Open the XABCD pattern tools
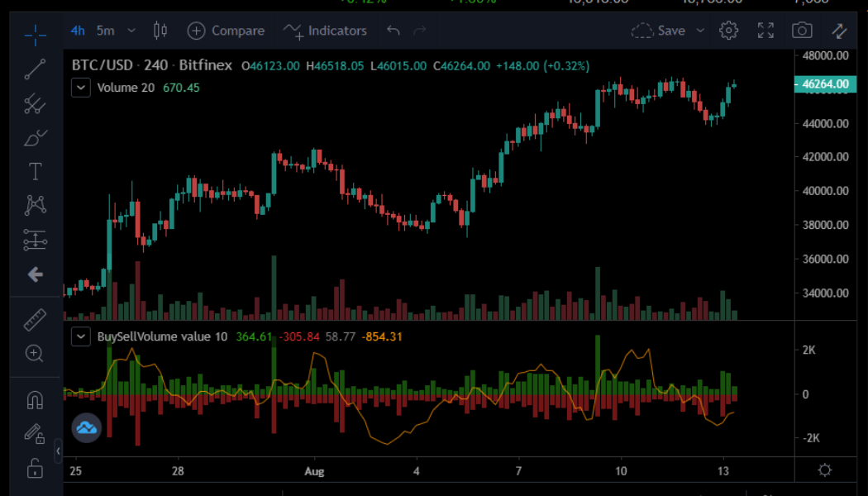The height and width of the screenshot is (496, 868). pyautogui.click(x=34, y=204)
